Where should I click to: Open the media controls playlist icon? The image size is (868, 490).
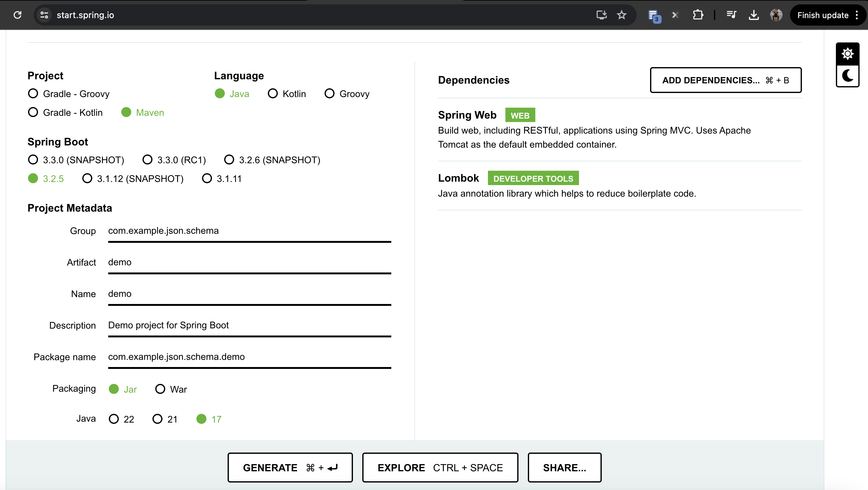[x=731, y=15]
